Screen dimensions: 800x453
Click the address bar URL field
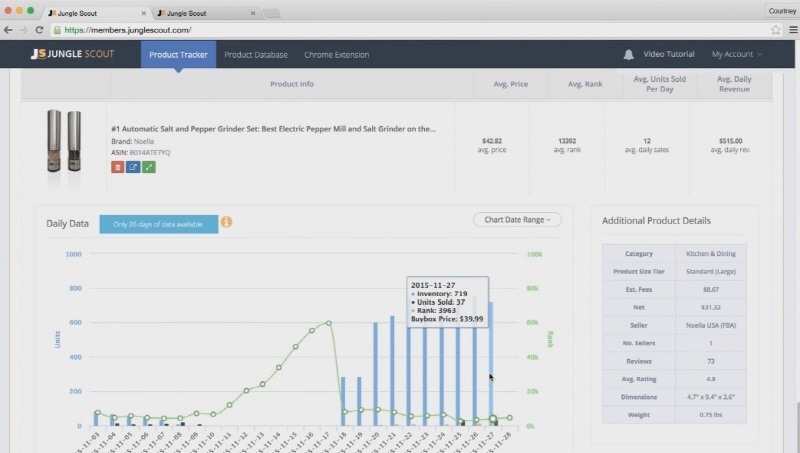[x=408, y=30]
